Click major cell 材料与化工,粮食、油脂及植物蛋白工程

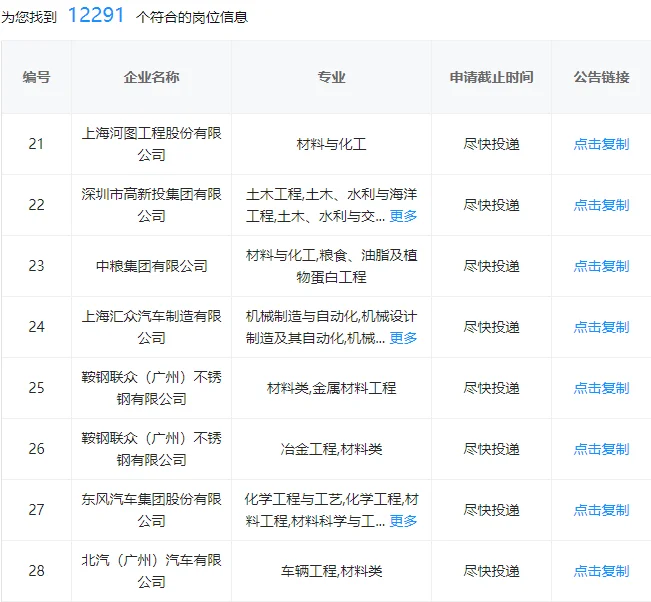click(331, 266)
